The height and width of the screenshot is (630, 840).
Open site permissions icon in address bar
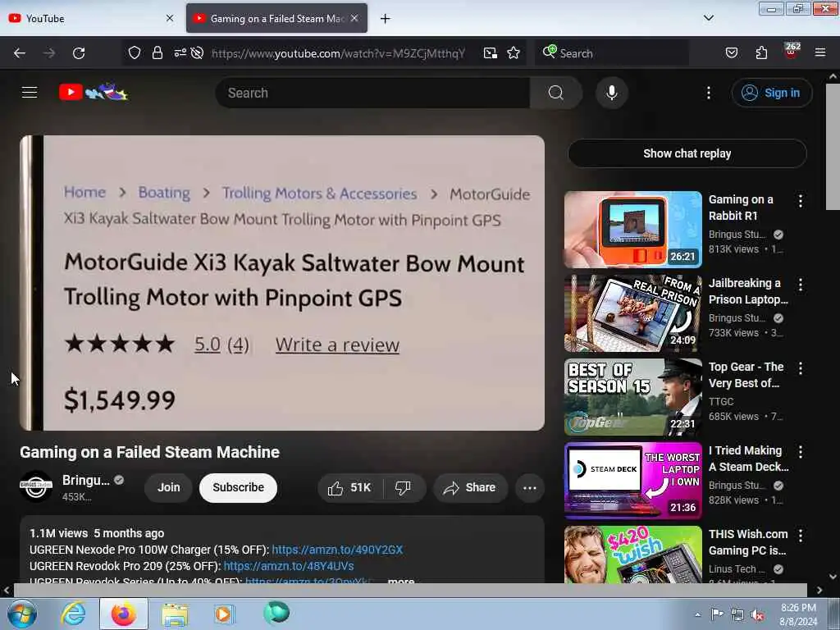(x=180, y=53)
